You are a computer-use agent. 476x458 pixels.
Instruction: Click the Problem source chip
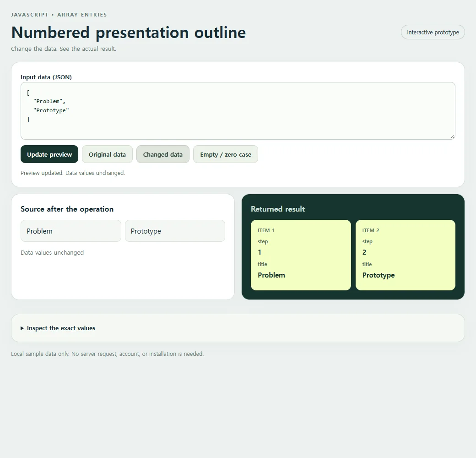[x=71, y=231]
